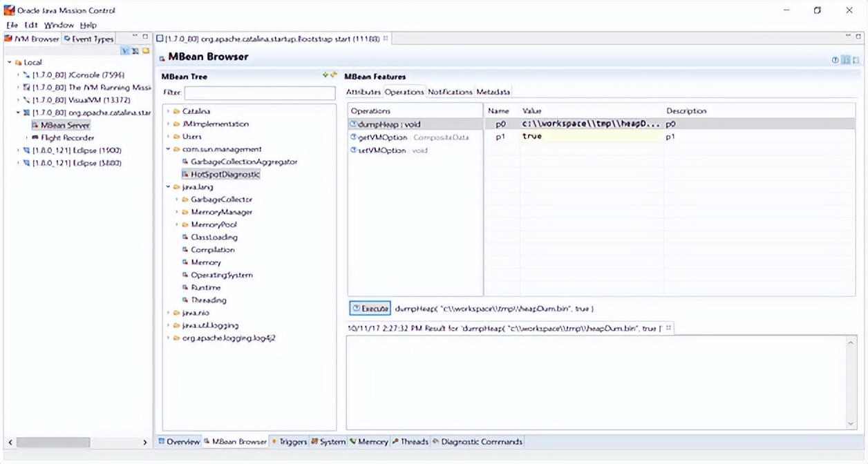The image size is (868, 464).
Task: Click the Local folder icon
Action: click(x=19, y=62)
